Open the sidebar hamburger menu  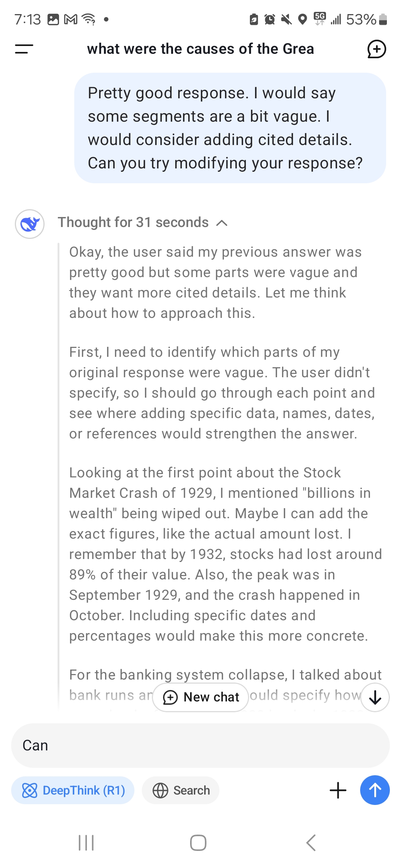pos(24,49)
